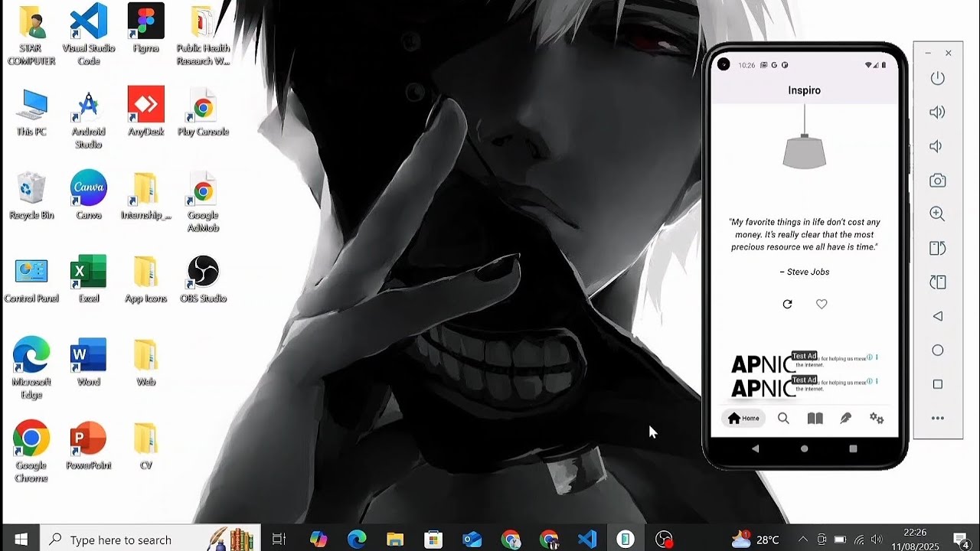
Task: Focus the "Type here to search" box
Action: pos(150,540)
